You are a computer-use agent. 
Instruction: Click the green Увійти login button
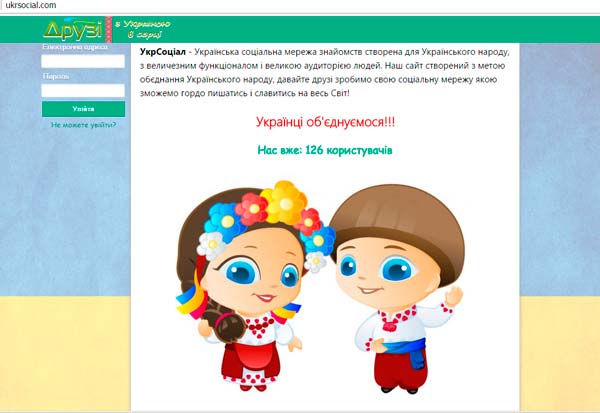(83, 109)
